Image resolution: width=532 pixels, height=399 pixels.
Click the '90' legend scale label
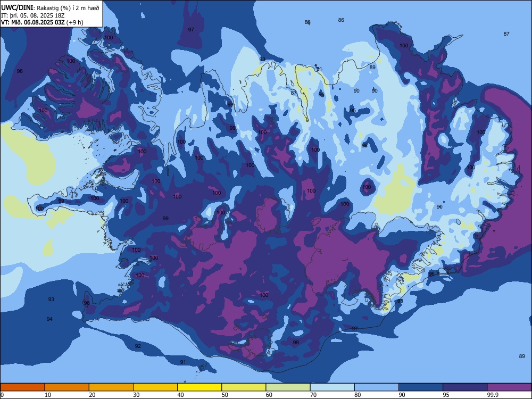tap(402, 395)
